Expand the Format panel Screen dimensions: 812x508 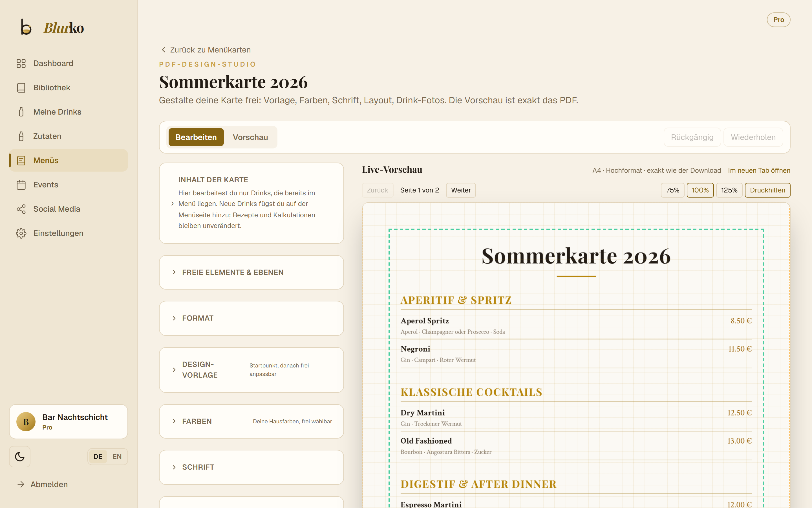(x=251, y=318)
